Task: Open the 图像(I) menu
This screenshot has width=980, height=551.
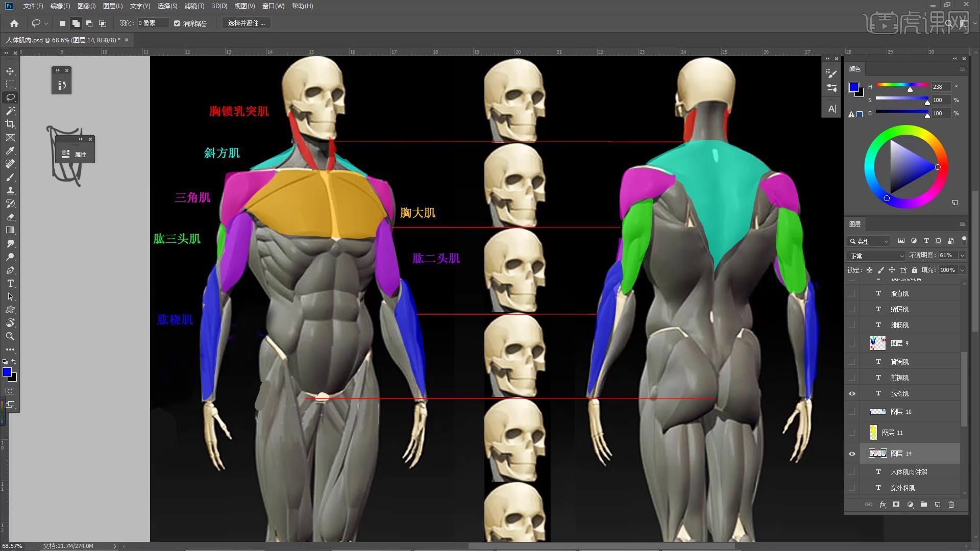Action: pos(86,6)
